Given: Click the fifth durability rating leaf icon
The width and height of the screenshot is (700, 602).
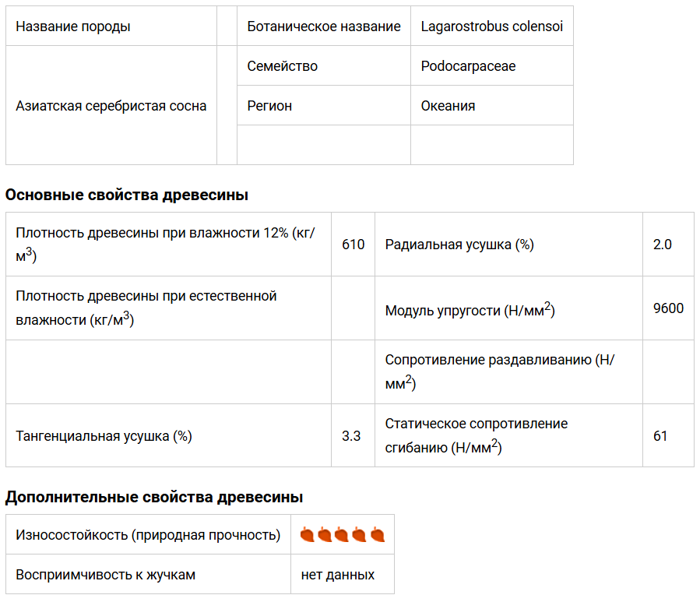Looking at the screenshot, I should tap(377, 534).
